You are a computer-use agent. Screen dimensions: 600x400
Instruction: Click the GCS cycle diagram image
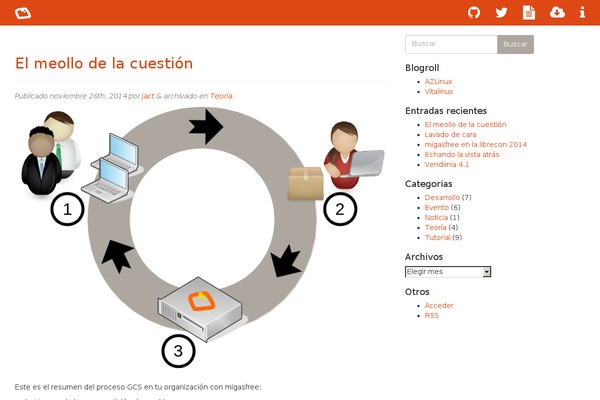click(x=202, y=237)
